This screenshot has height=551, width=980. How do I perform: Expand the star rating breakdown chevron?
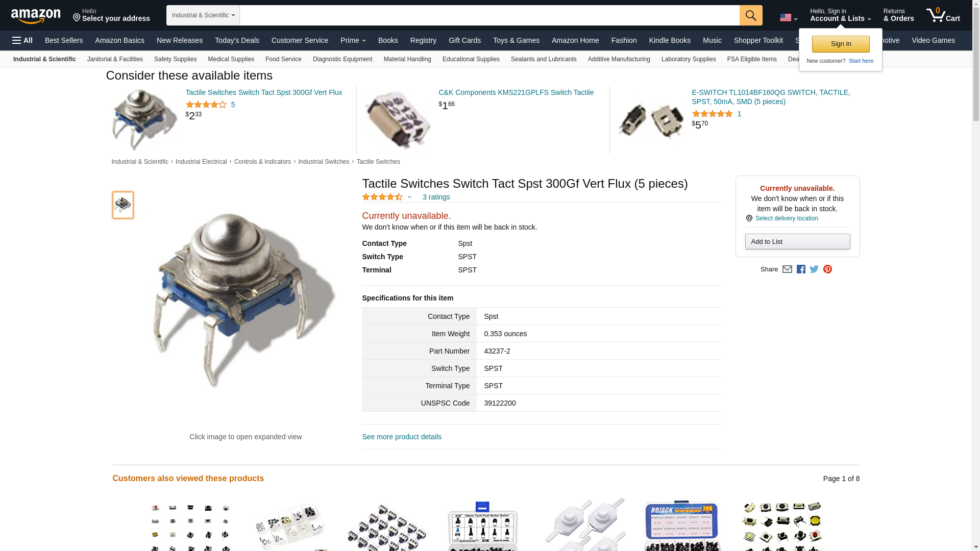409,197
